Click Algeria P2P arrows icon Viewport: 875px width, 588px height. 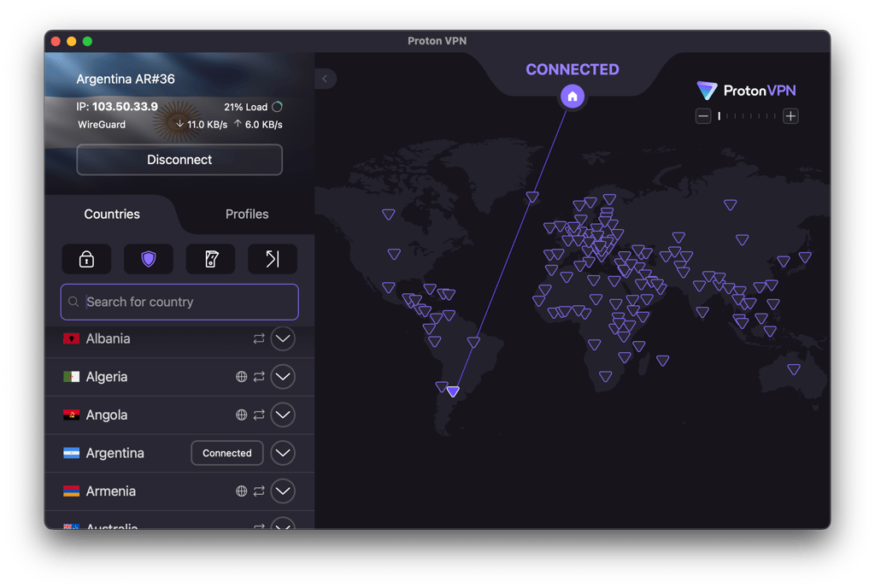pyautogui.click(x=259, y=377)
